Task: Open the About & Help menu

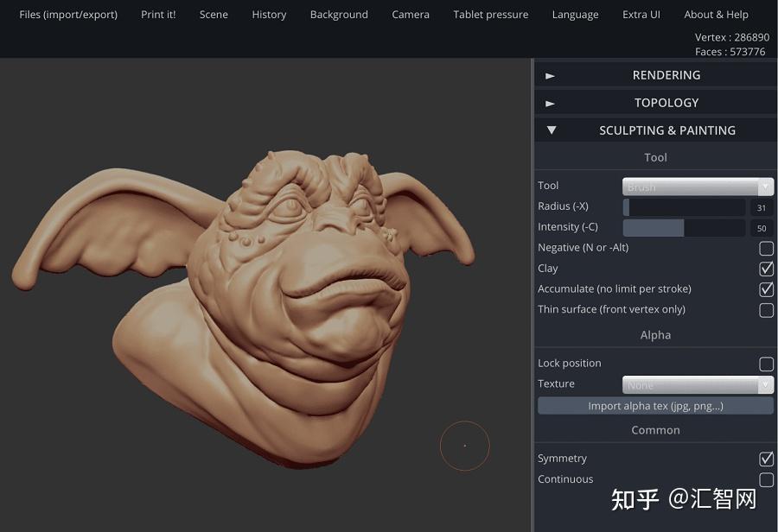Action: (717, 15)
